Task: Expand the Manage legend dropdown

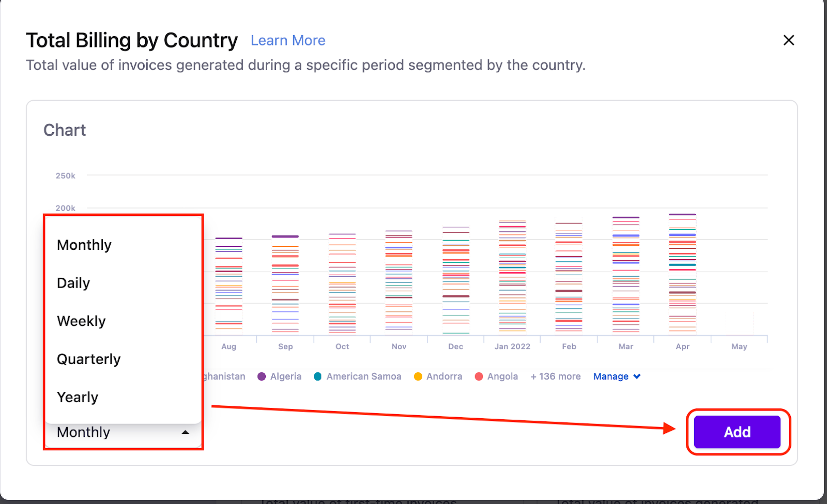Action: coord(611,376)
